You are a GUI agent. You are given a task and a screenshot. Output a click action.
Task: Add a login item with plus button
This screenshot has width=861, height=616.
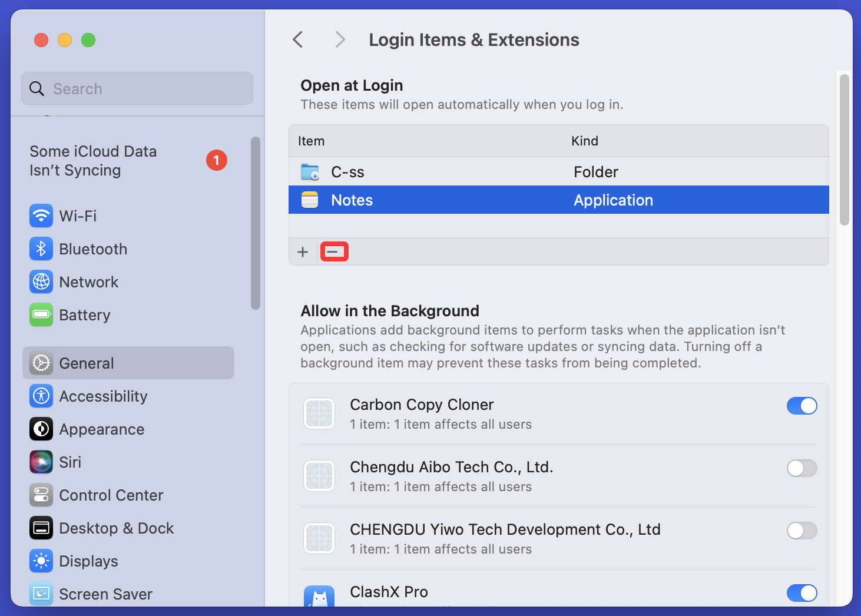pos(303,252)
